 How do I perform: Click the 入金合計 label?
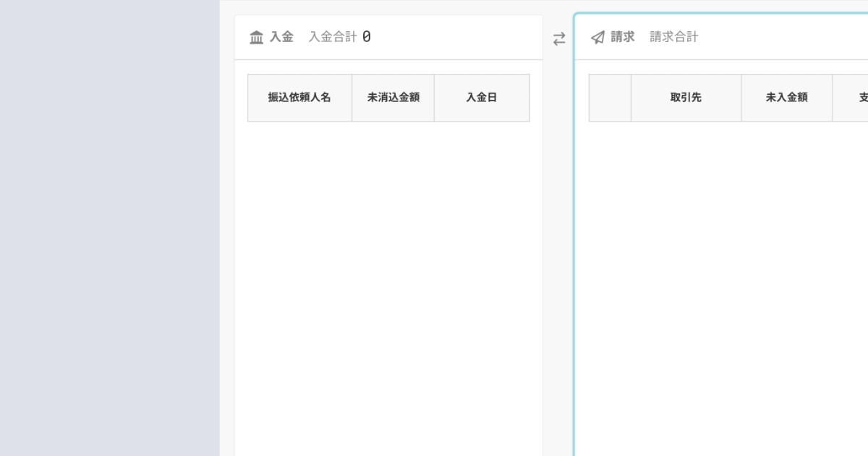[x=333, y=37]
